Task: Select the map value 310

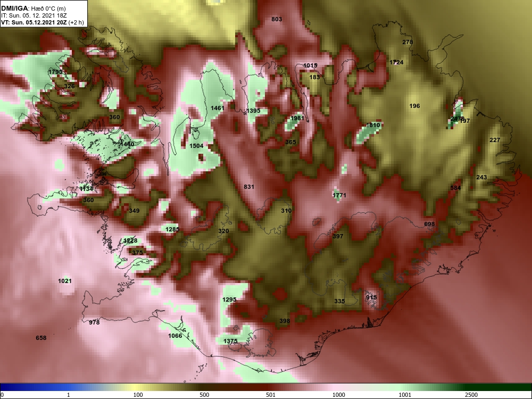Action: [x=286, y=211]
